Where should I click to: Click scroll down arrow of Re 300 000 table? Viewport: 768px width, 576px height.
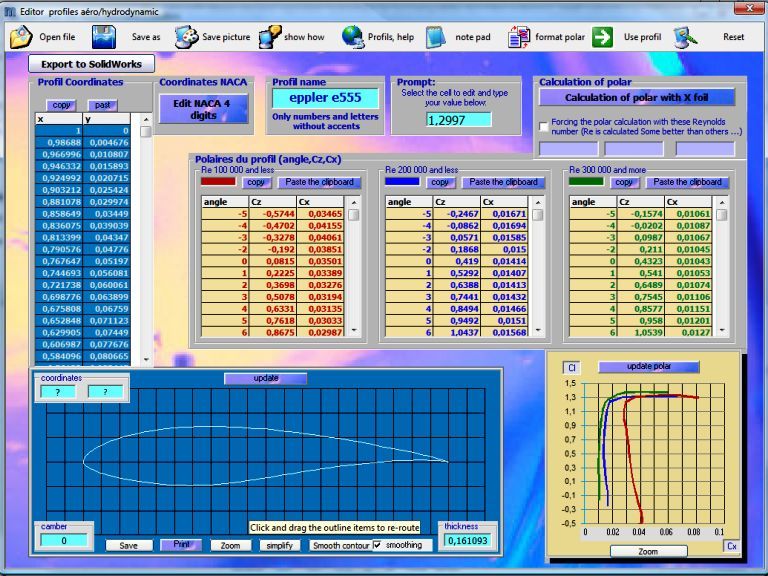722,331
